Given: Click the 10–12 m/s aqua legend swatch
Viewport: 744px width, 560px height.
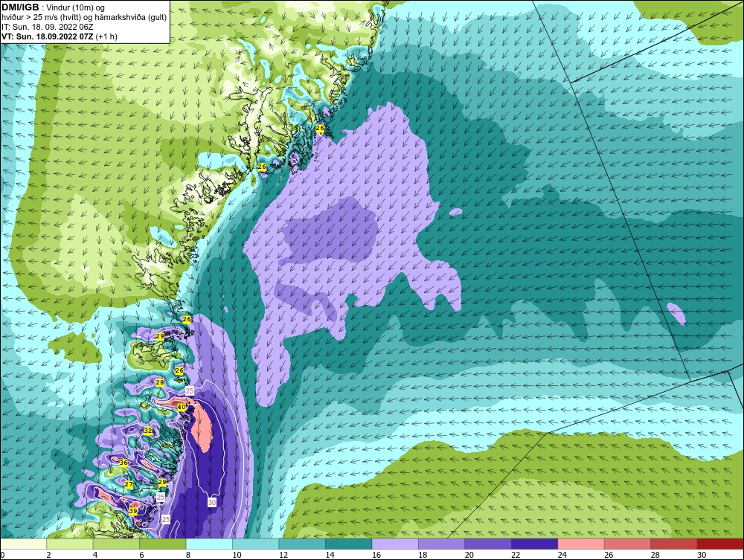Looking at the screenshot, I should point(256,544).
